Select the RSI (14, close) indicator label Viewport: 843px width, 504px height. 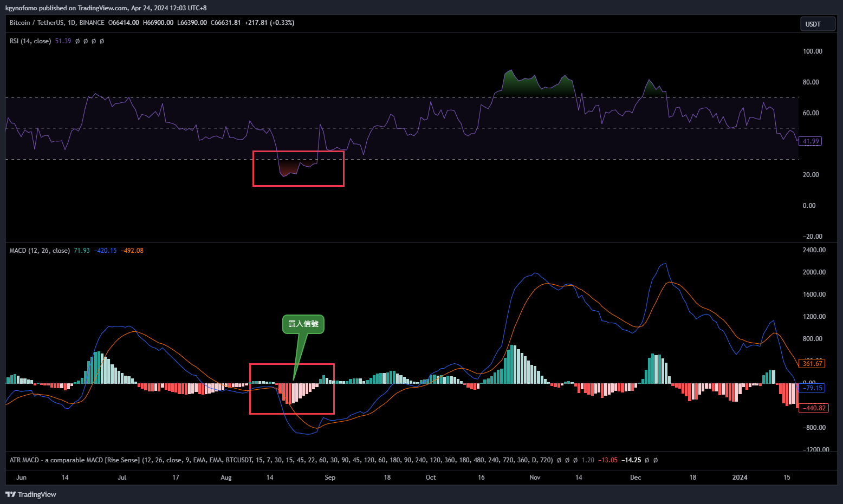30,41
